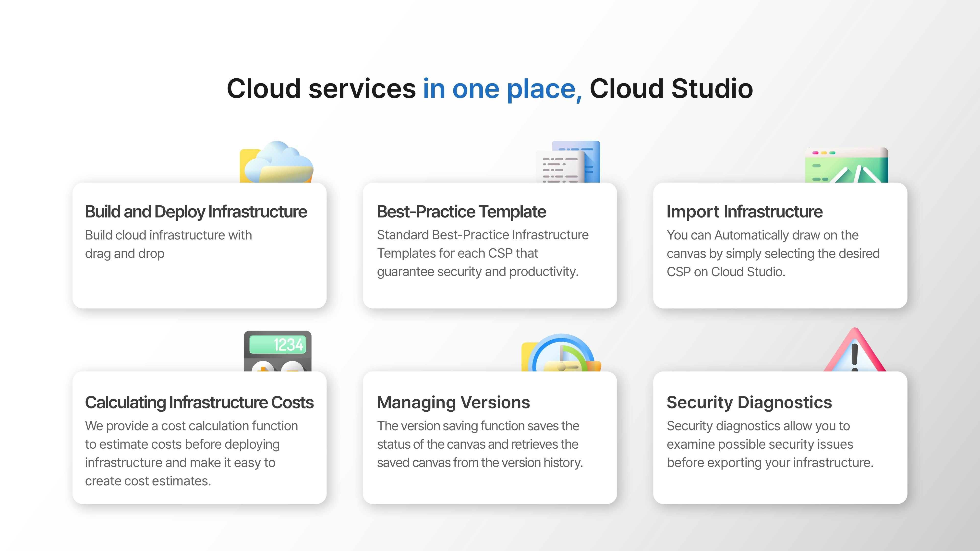
Task: Click the warning triangle icon above Security Diagnostics
Action: (855, 349)
